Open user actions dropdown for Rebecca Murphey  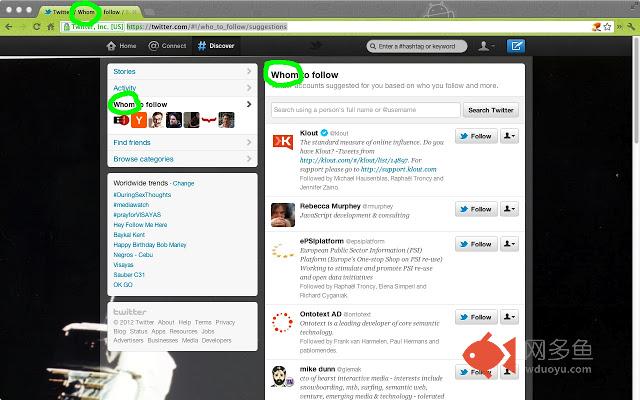(509, 209)
